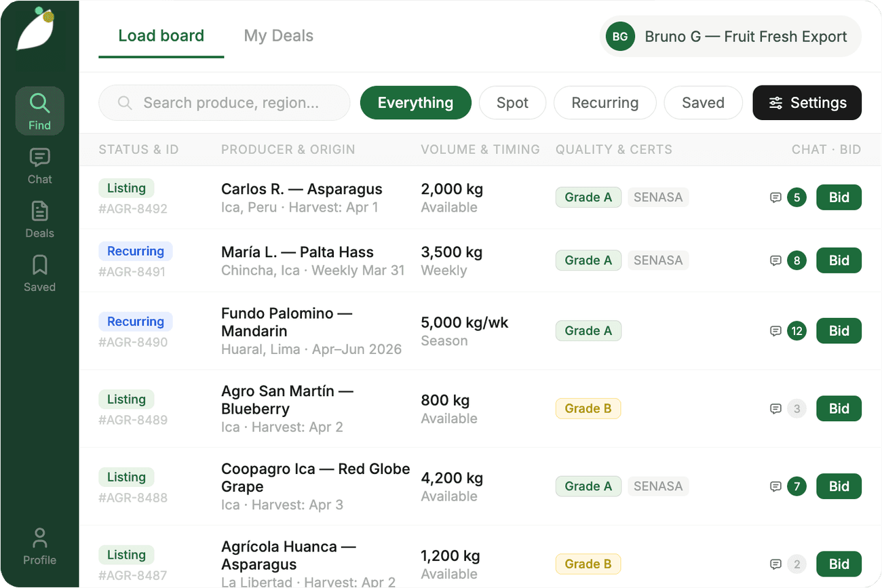Bid on Fundo Palomino Mandarin
Viewport: 882px width, 588px height.
pyautogui.click(x=839, y=331)
